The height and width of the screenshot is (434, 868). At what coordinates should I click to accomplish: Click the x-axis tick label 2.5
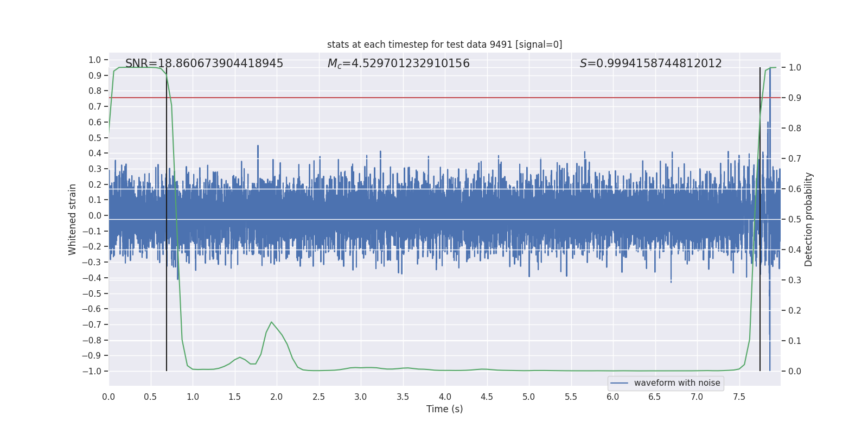click(x=318, y=397)
